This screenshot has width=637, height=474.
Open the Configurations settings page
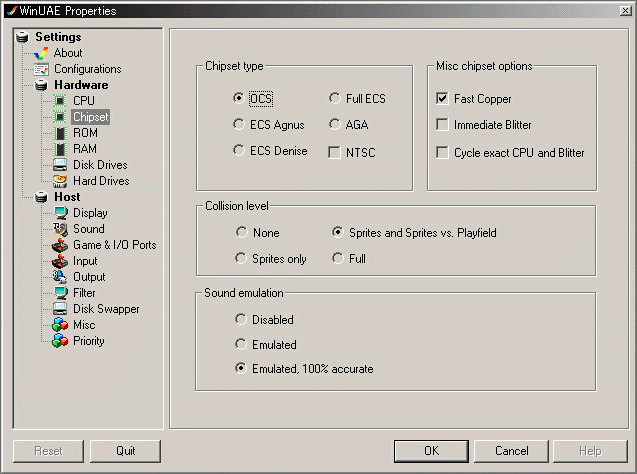coord(87,69)
